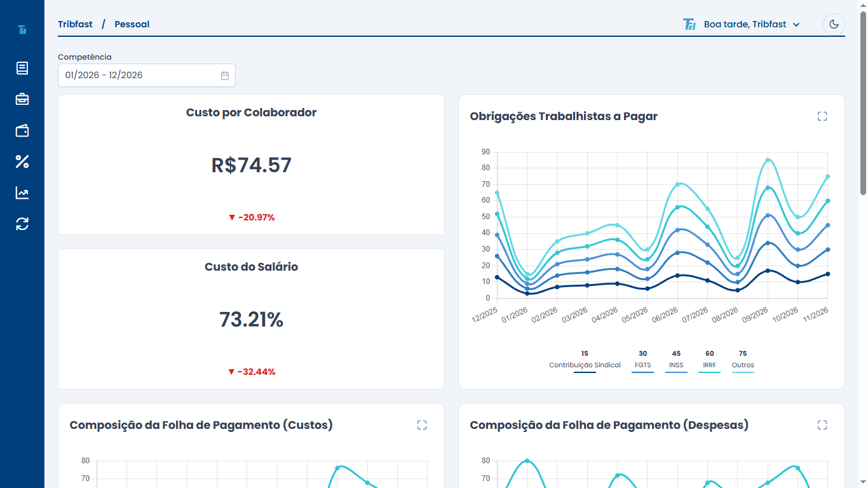The height and width of the screenshot is (488, 868).
Task: Toggle the INSS legend series
Action: coord(676,363)
